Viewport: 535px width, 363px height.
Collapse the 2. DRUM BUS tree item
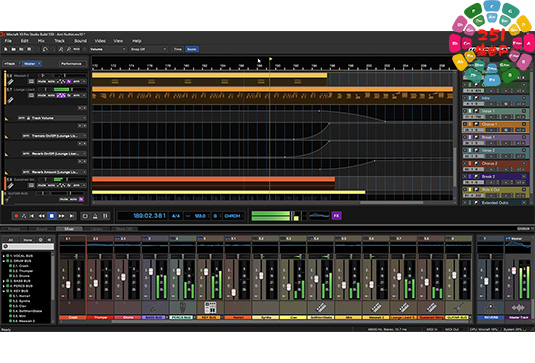point(4,261)
